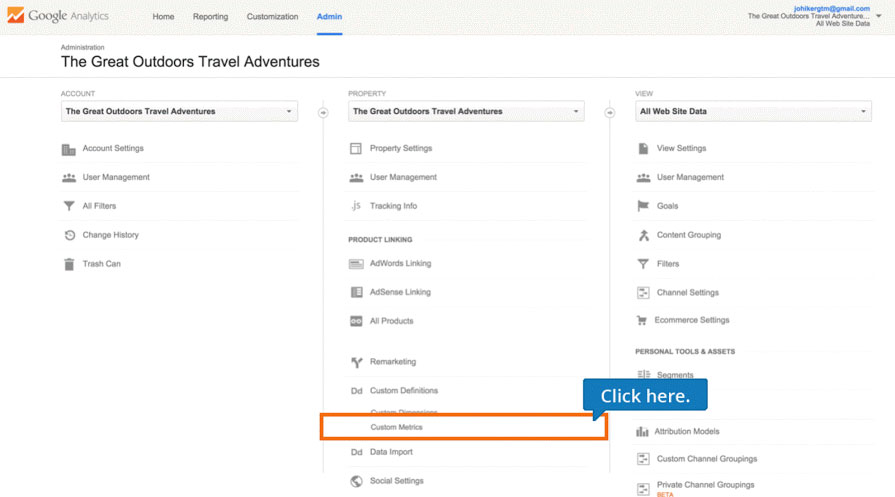Click the Google Analytics logo

coord(58,15)
